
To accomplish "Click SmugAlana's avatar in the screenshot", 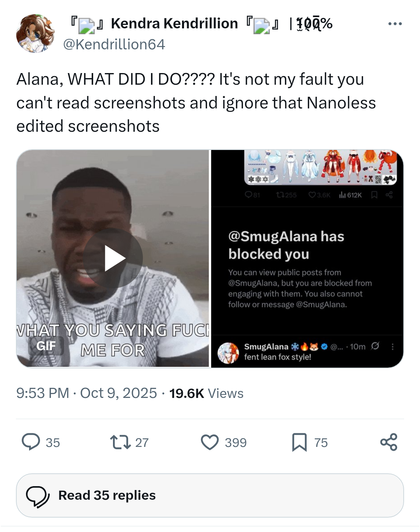I will point(228,352).
